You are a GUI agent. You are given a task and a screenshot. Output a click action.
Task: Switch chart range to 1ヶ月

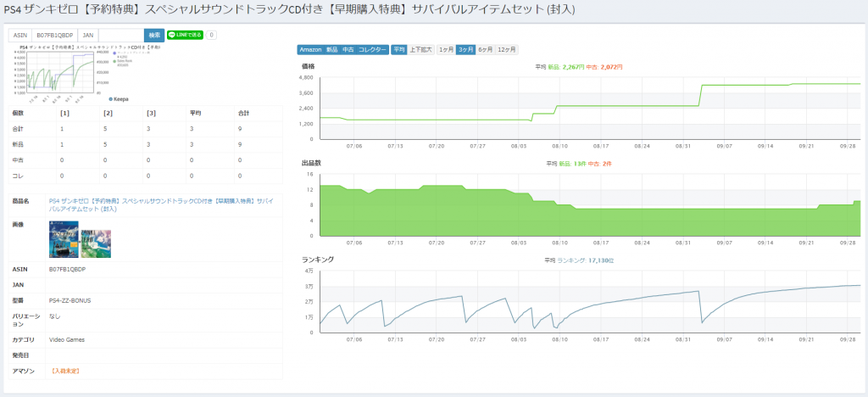tap(445, 50)
